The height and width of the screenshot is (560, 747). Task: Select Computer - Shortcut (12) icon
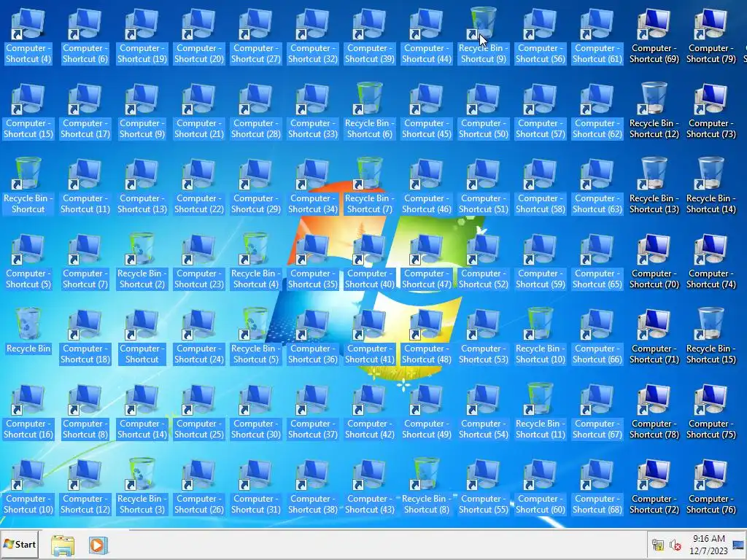click(x=85, y=488)
